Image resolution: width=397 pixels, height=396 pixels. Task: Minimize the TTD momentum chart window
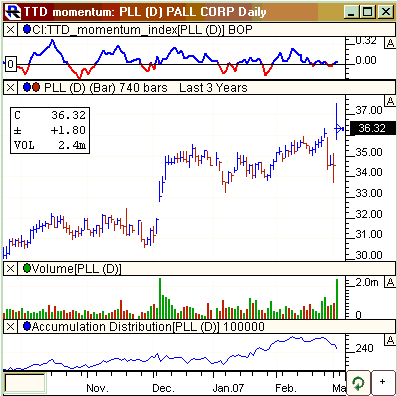351,12
